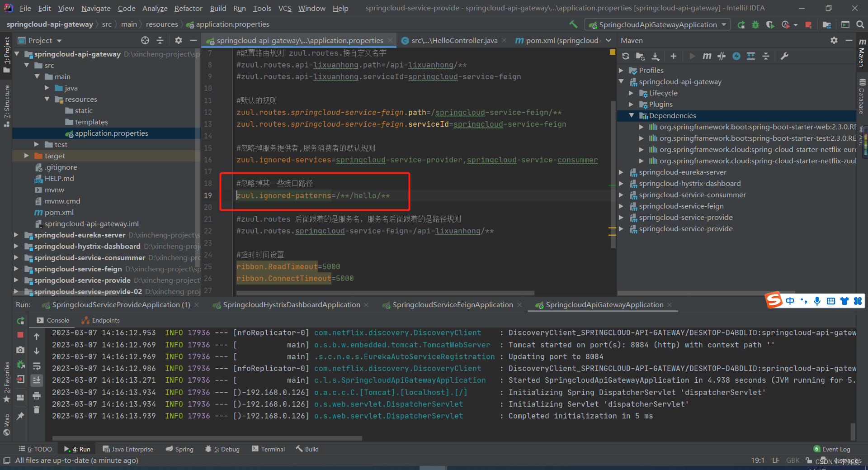This screenshot has width=868, height=470.
Task: Locate the opened file via Project panel target icon
Action: (x=145, y=40)
